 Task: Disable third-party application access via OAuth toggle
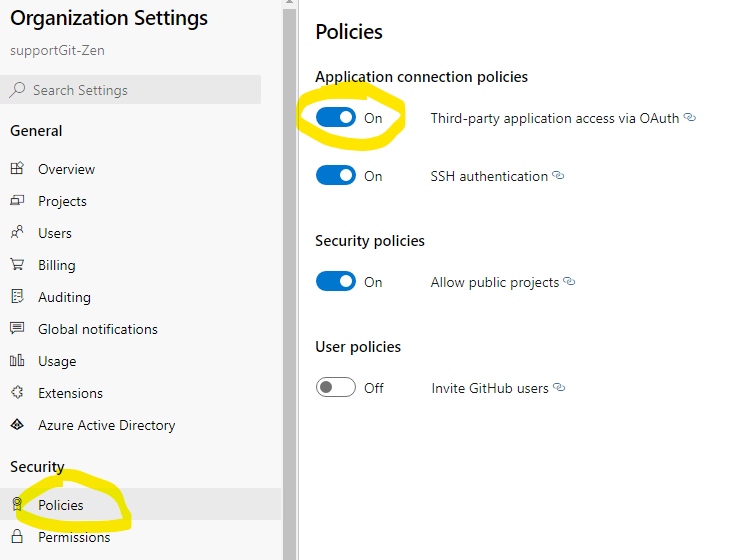click(336, 117)
